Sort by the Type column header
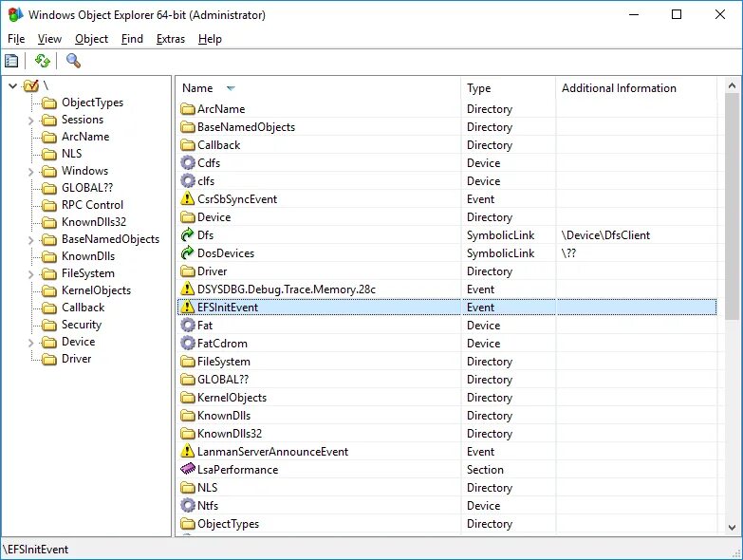Image resolution: width=743 pixels, height=560 pixels. tap(508, 88)
